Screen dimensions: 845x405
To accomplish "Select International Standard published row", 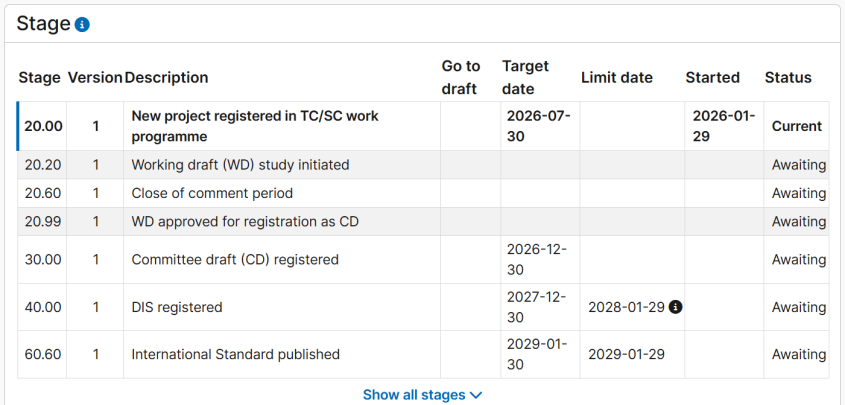I will [236, 354].
